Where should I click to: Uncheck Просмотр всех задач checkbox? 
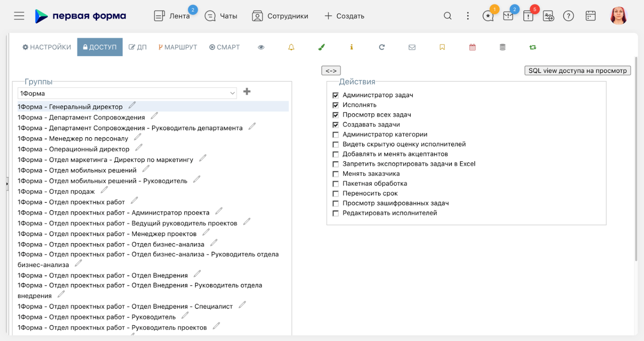point(336,115)
